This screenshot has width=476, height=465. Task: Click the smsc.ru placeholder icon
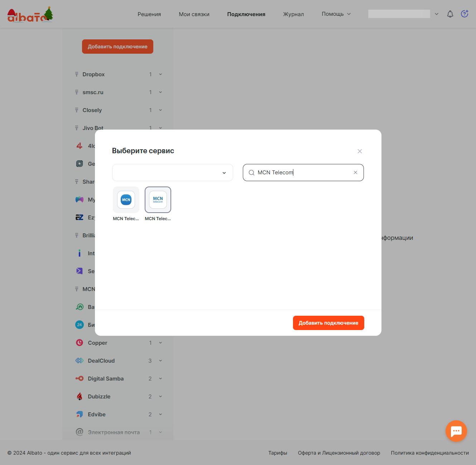click(77, 92)
